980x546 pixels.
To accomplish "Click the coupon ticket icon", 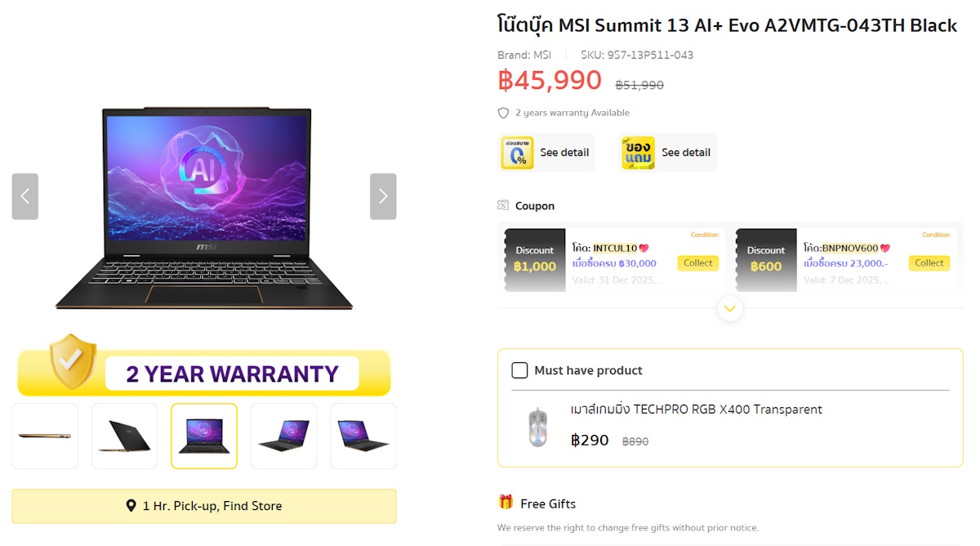I will click(503, 206).
